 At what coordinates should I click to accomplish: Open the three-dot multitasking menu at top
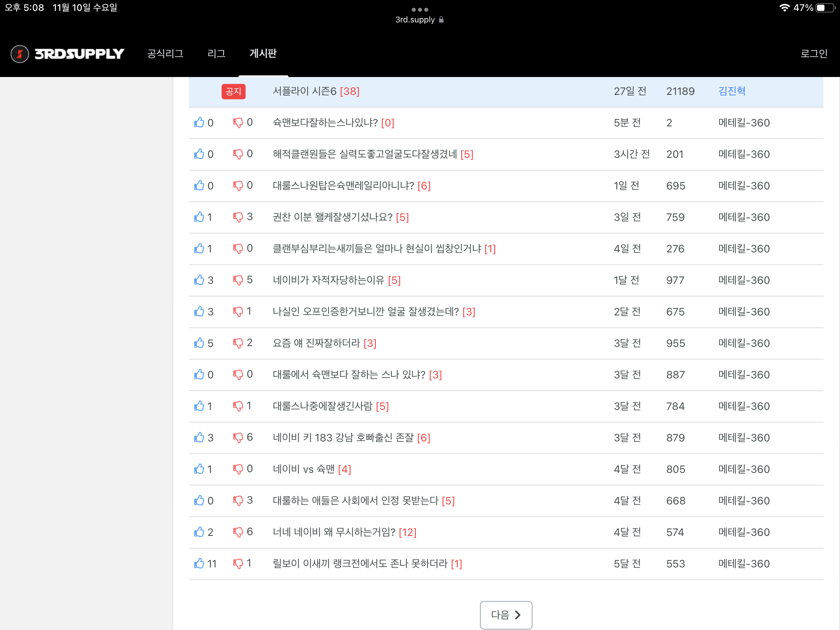pyautogui.click(x=420, y=9)
